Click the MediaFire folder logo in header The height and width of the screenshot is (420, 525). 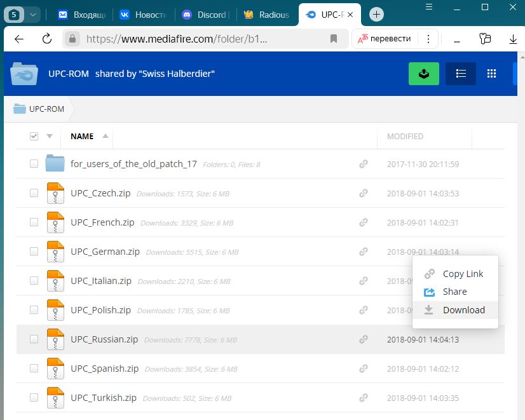[24, 74]
